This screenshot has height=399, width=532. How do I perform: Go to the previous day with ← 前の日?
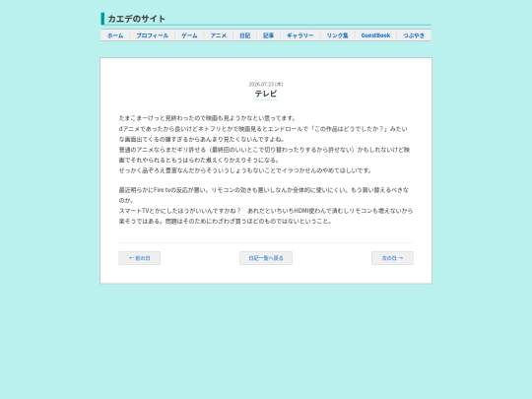(140, 258)
